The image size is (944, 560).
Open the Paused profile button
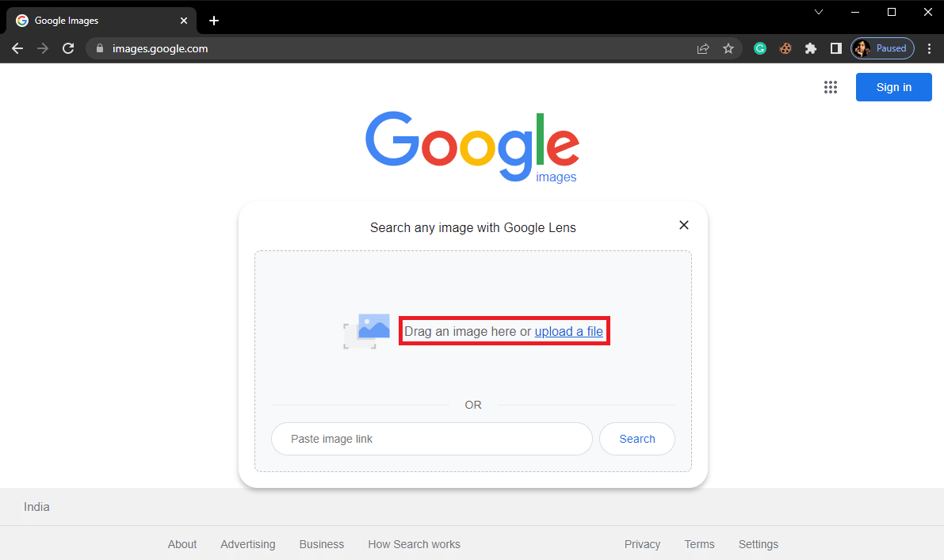(882, 49)
